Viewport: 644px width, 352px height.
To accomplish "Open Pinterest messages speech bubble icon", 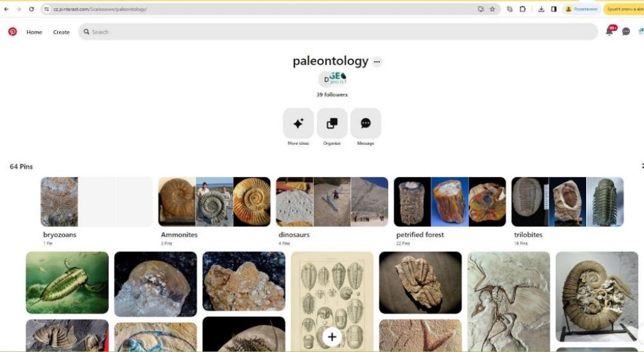I will (626, 31).
